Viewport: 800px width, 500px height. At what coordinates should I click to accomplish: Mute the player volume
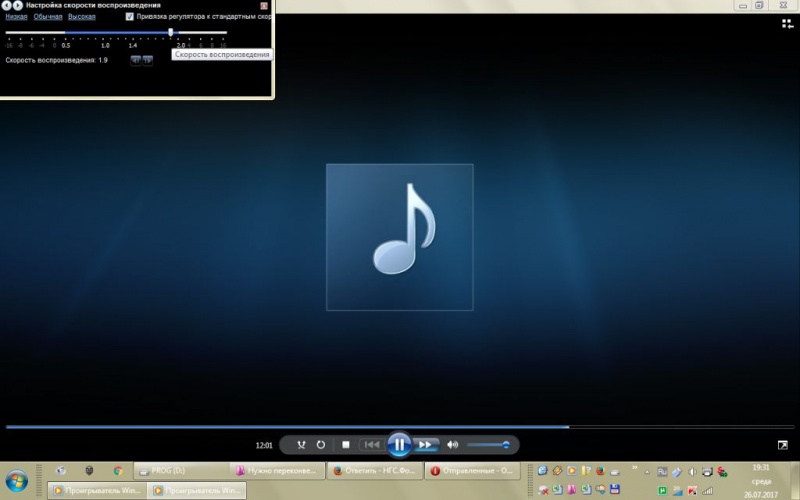(452, 444)
